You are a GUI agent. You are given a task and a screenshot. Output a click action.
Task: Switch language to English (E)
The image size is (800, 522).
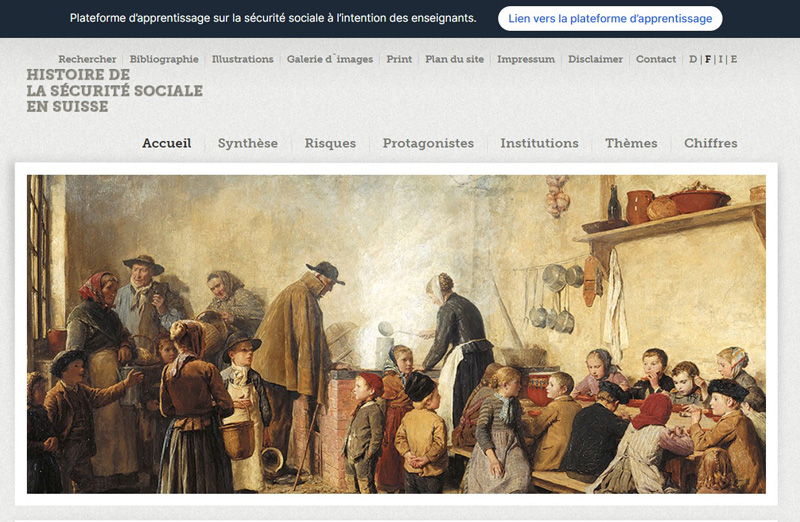tap(734, 59)
